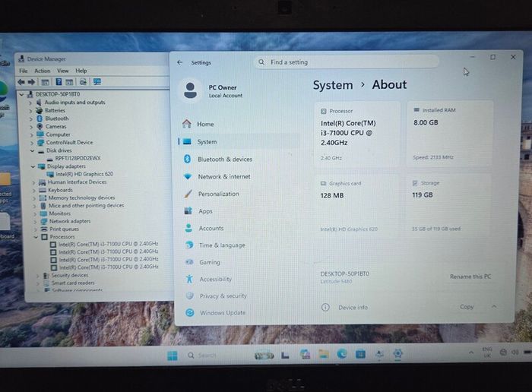The image size is (532, 392).
Task: Click the scan for hardware changes monitor icon
Action: (x=97, y=82)
